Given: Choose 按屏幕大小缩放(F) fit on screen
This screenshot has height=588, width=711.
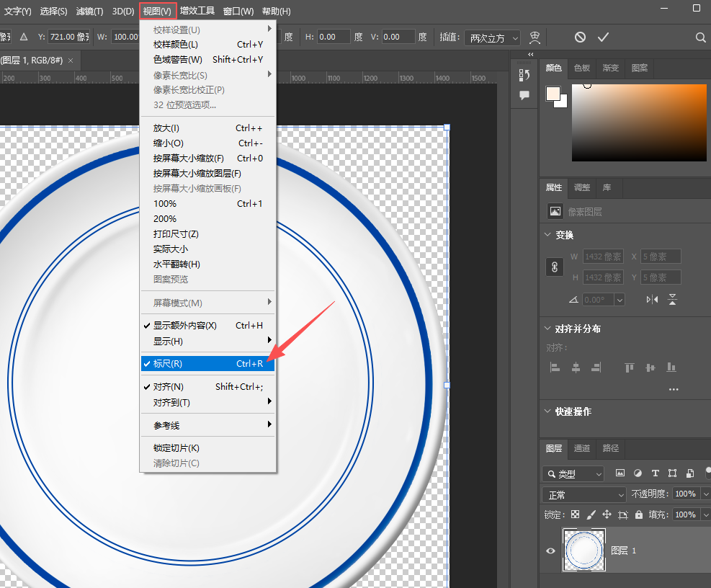Looking at the screenshot, I should click(x=208, y=159).
